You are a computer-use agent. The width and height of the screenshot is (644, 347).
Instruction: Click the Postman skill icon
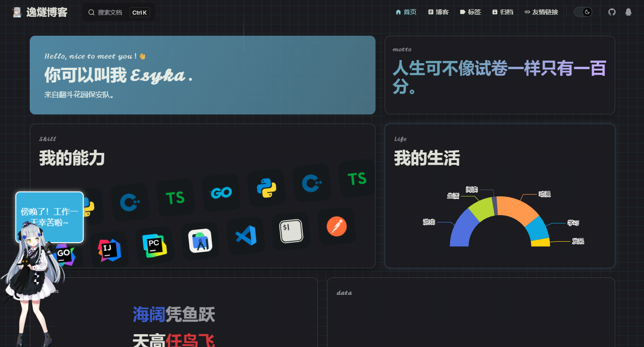point(337,227)
